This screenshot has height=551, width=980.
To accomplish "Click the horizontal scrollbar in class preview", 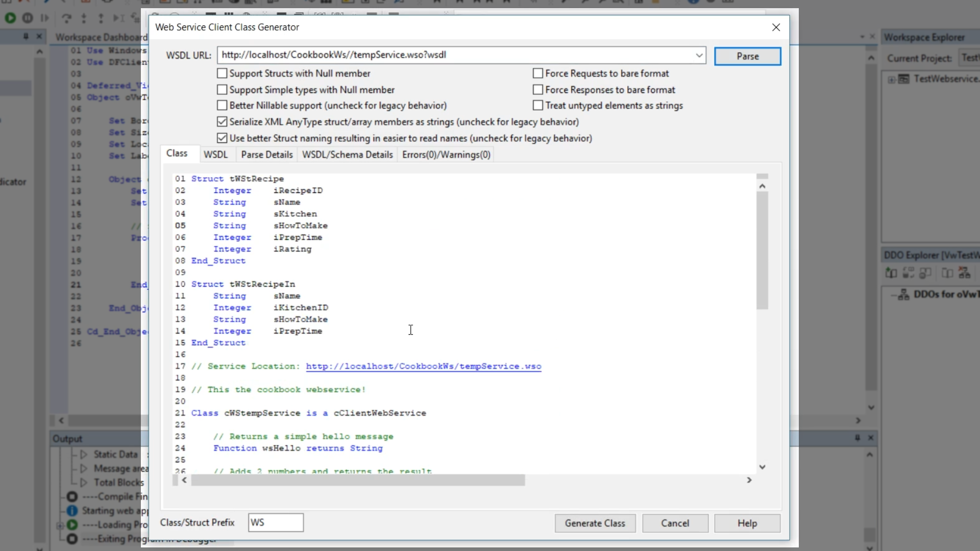I will [357, 480].
